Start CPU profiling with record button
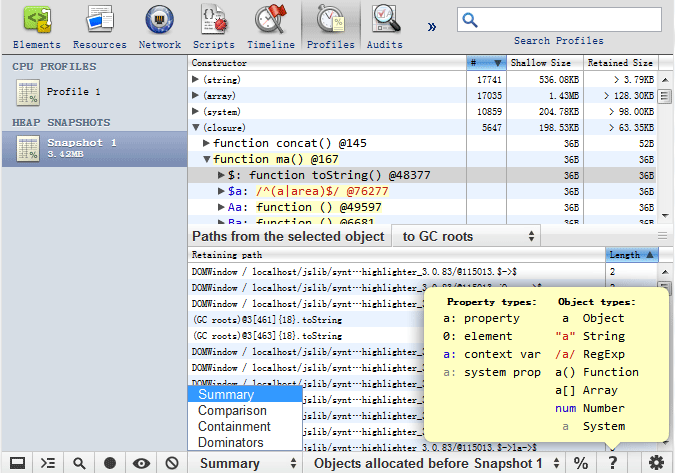 [110, 463]
